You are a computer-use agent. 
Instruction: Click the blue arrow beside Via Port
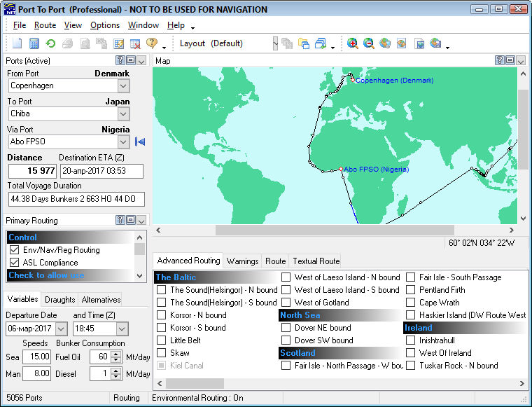[140, 142]
